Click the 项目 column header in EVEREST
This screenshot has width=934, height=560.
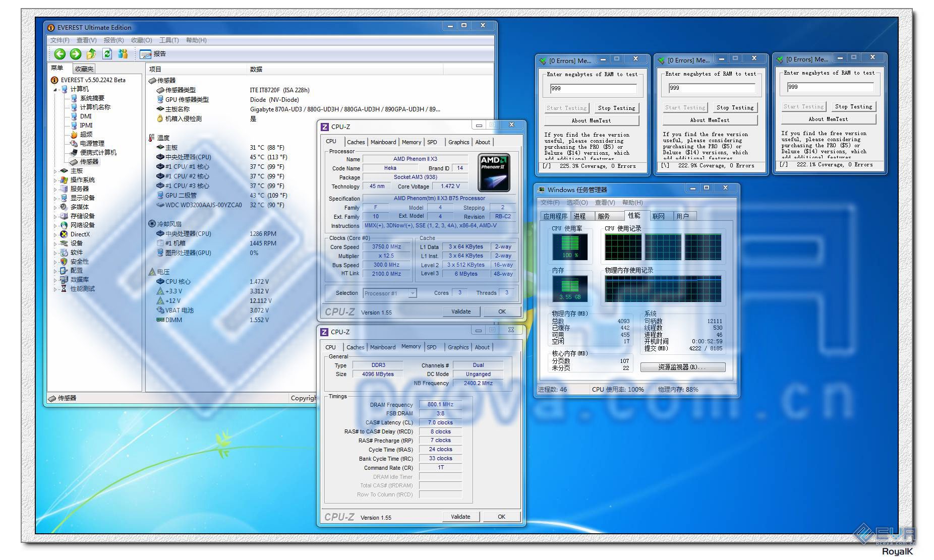[x=197, y=70]
